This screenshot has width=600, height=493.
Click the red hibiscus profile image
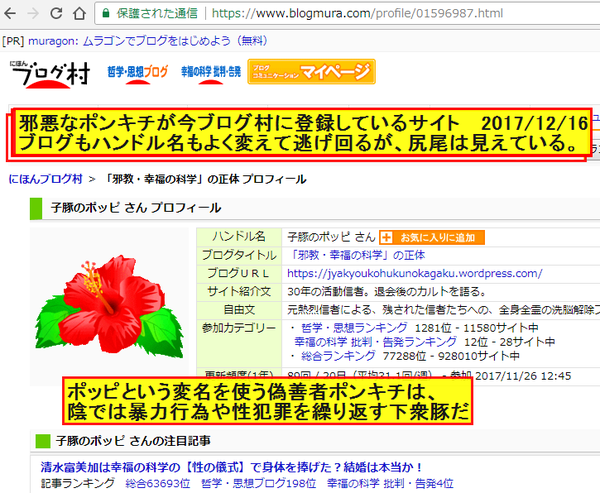pos(109,305)
